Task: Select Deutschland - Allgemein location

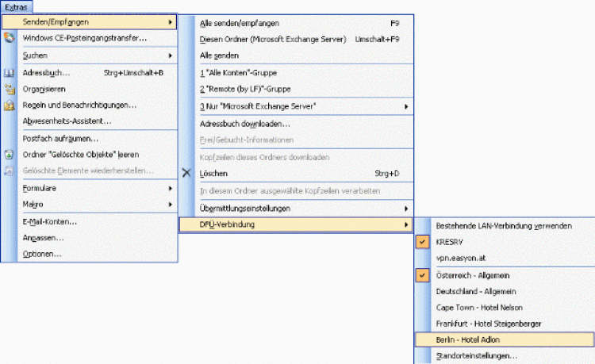Action: pyautogui.click(x=473, y=291)
